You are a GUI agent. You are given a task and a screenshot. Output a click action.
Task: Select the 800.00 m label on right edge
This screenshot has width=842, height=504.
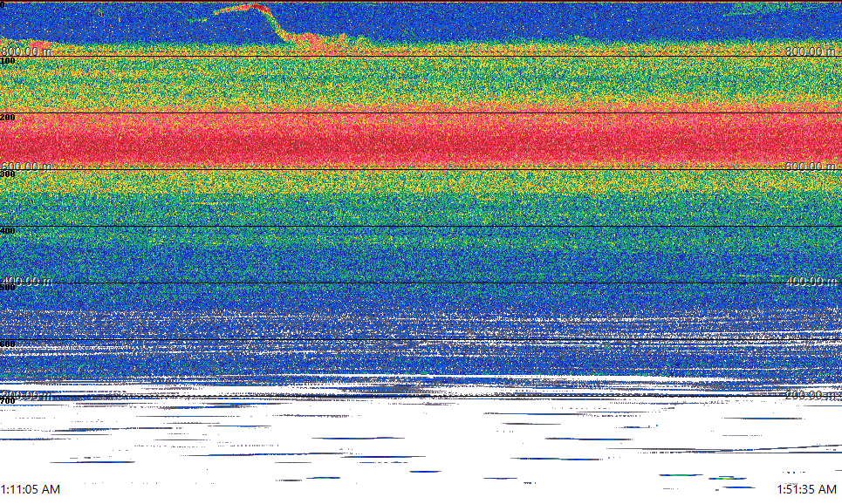coord(811,51)
